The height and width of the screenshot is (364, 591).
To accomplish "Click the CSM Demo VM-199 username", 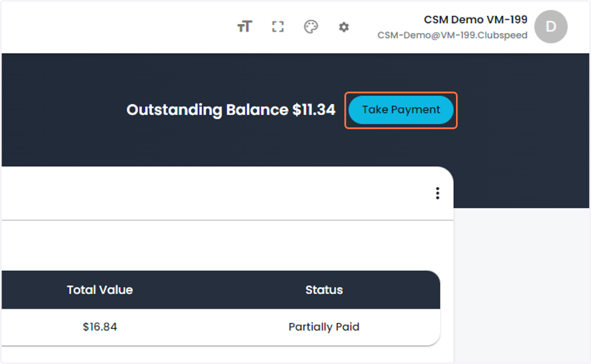I will pos(476,20).
